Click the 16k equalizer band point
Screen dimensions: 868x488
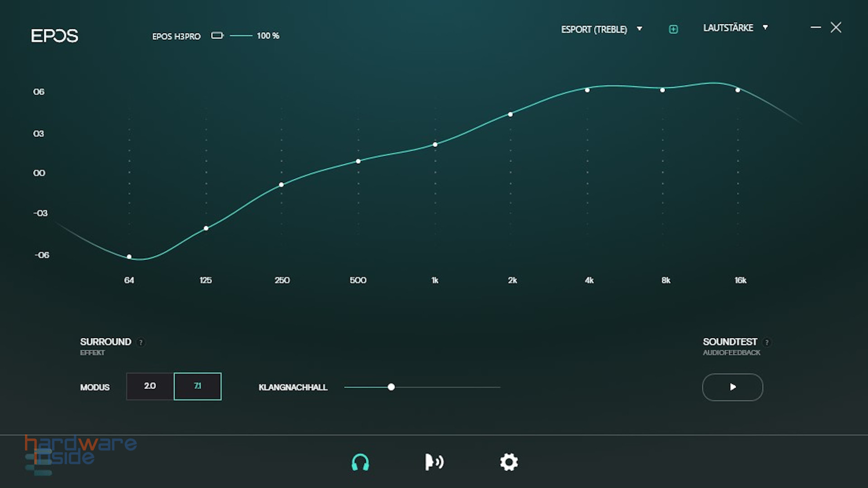(x=738, y=90)
